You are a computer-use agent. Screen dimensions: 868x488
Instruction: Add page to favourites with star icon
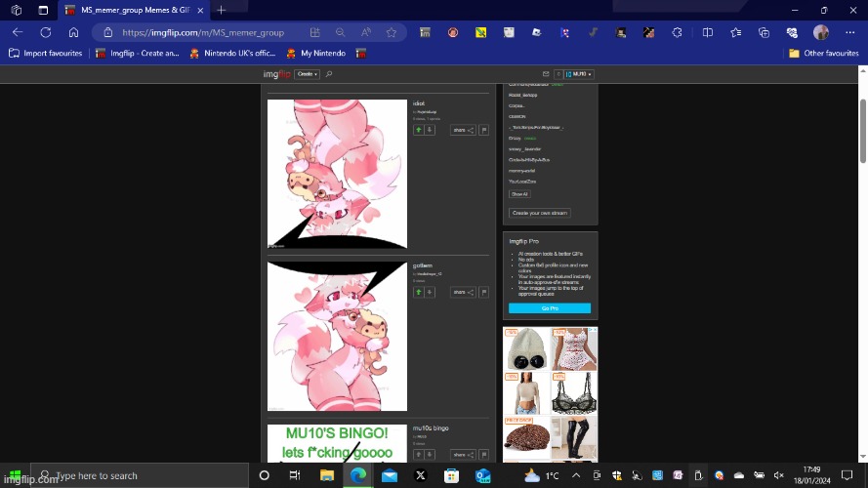(x=392, y=32)
